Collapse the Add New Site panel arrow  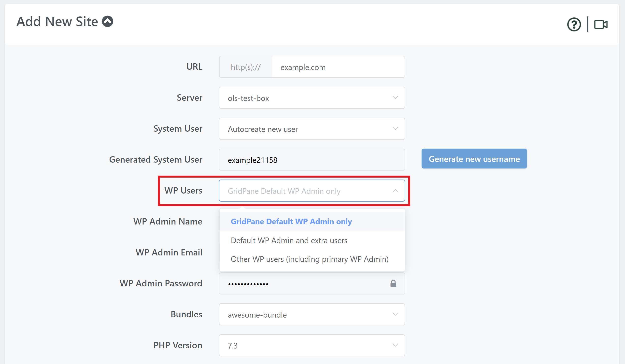click(x=108, y=21)
